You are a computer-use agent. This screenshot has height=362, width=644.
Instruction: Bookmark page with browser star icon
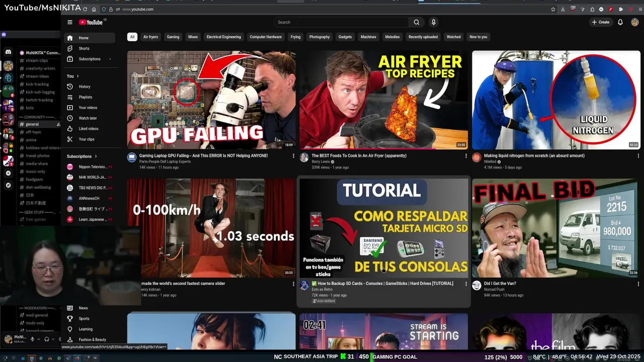pyautogui.click(x=553, y=9)
